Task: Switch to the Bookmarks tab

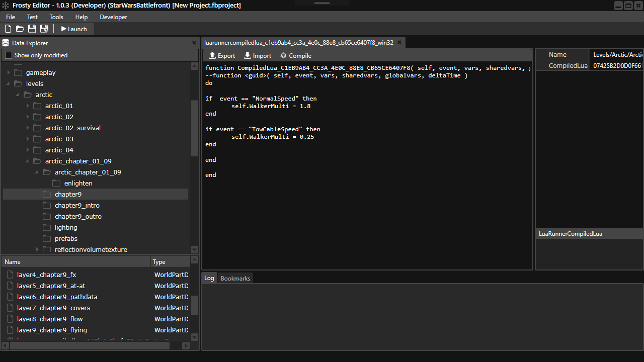Action: tap(235, 278)
